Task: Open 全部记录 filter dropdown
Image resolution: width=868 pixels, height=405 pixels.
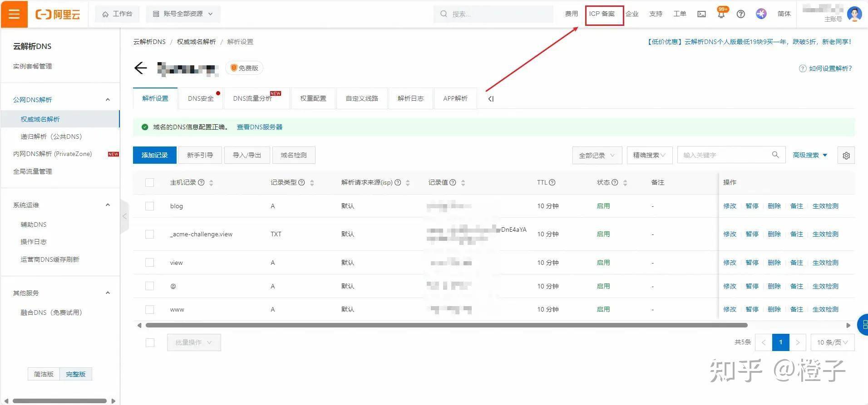Action: pos(597,155)
